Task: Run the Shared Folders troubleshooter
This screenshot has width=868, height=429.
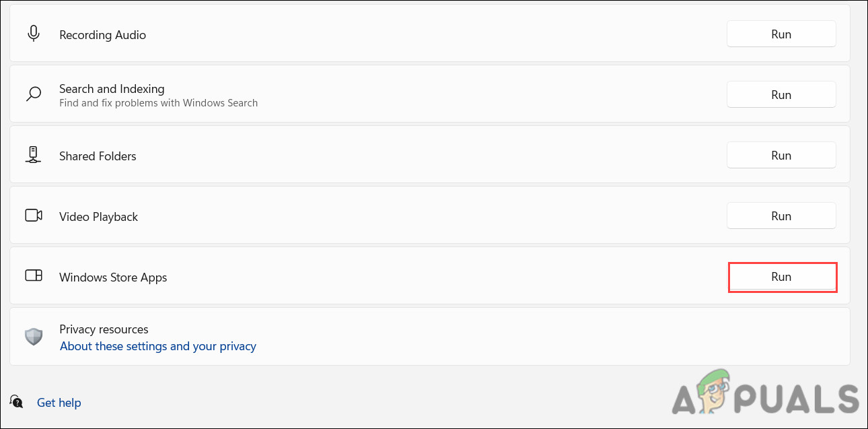Action: (x=781, y=155)
